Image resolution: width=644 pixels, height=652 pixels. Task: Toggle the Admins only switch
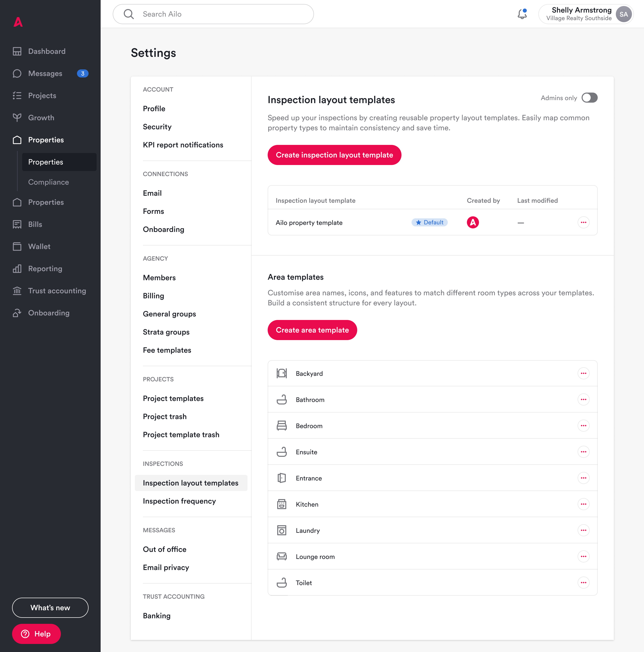point(589,98)
